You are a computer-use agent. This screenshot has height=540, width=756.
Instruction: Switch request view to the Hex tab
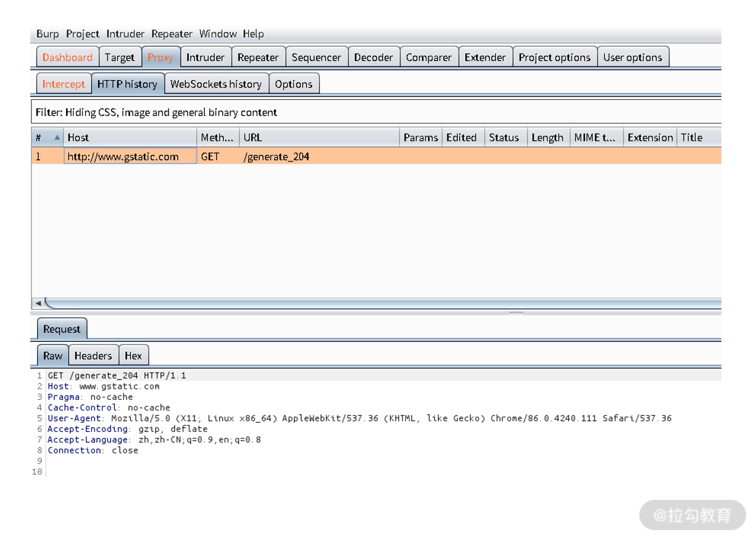[133, 355]
